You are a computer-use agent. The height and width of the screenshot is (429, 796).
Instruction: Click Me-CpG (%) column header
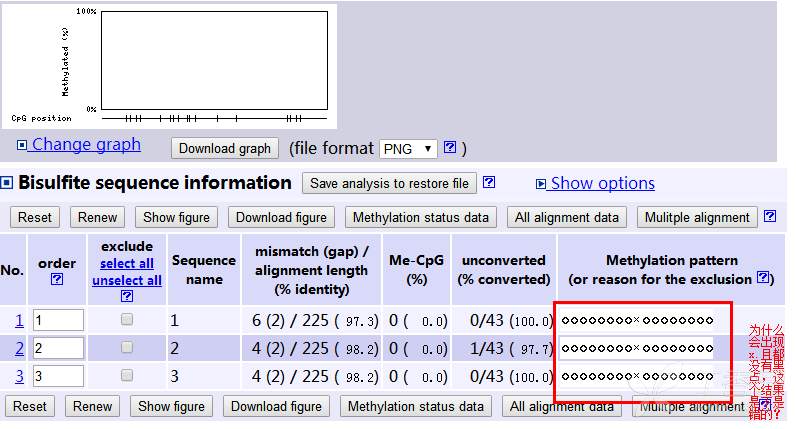pyautogui.click(x=416, y=270)
